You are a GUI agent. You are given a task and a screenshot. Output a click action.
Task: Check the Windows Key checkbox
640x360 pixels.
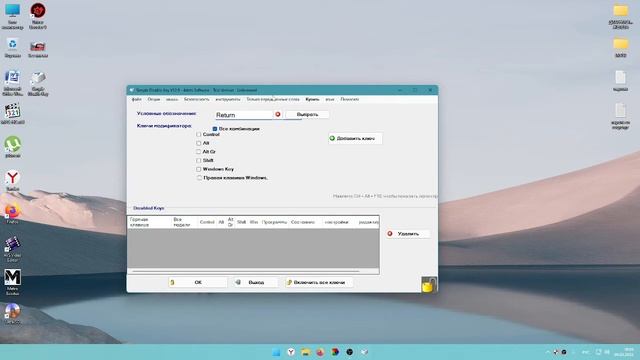[x=199, y=169]
